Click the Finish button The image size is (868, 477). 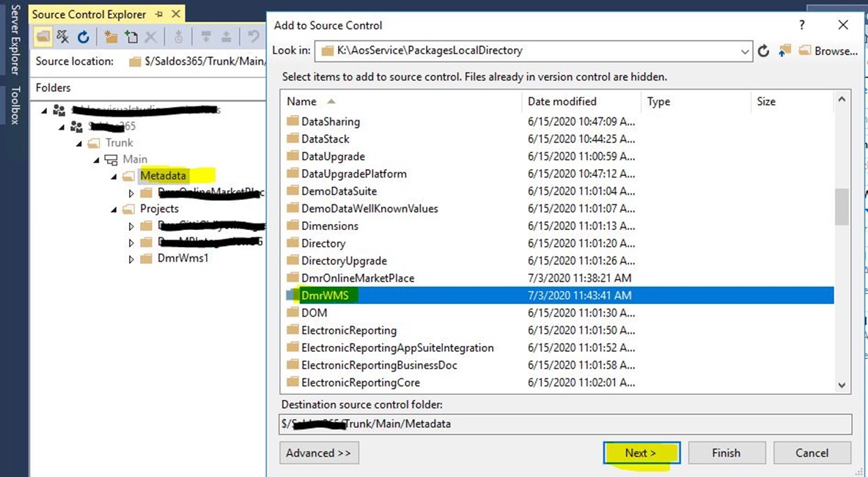pos(727,453)
